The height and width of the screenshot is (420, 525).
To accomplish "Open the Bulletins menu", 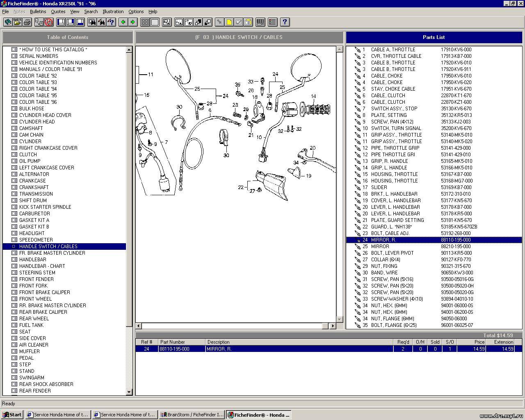I will click(38, 11).
